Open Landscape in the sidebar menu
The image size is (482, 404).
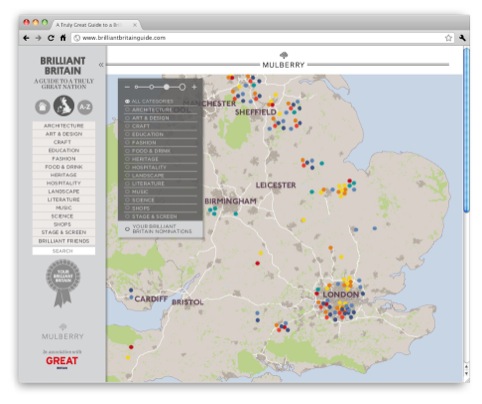pos(64,191)
